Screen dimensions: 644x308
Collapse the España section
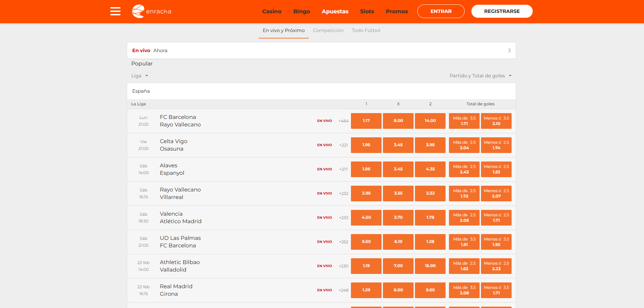pyautogui.click(x=321, y=91)
